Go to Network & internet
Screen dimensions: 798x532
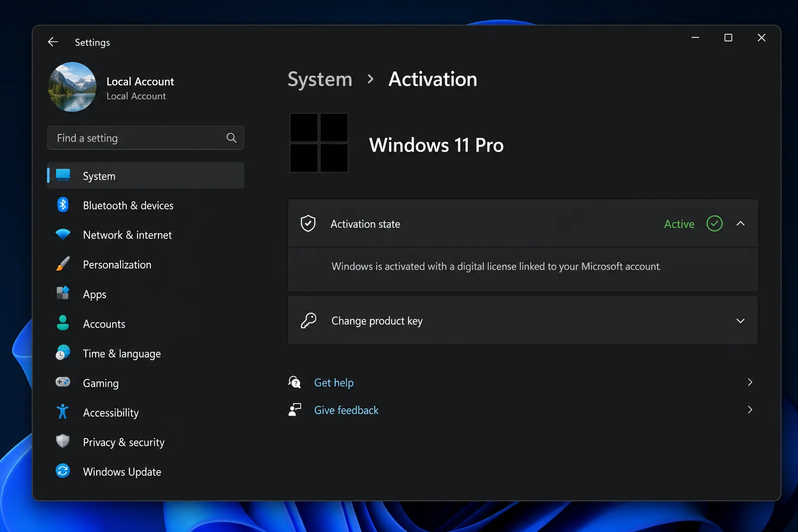pyautogui.click(x=127, y=235)
